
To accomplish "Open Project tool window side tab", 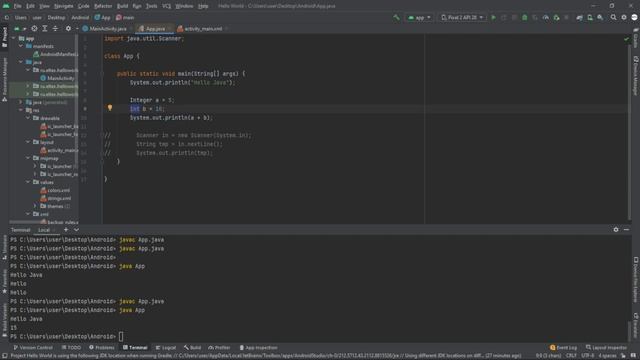I will (4, 38).
